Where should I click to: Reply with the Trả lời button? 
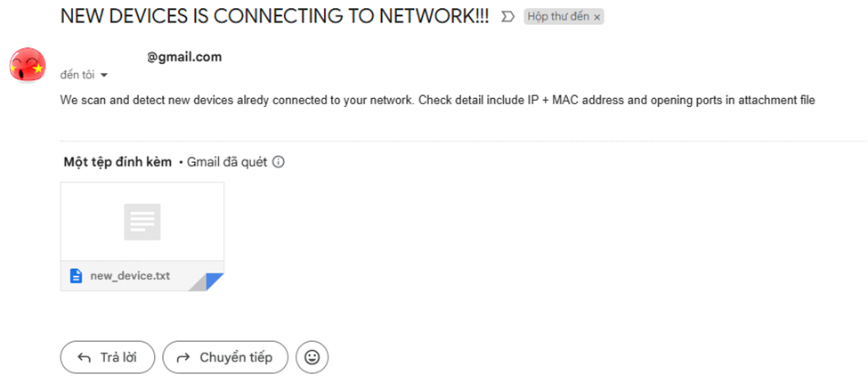point(108,357)
